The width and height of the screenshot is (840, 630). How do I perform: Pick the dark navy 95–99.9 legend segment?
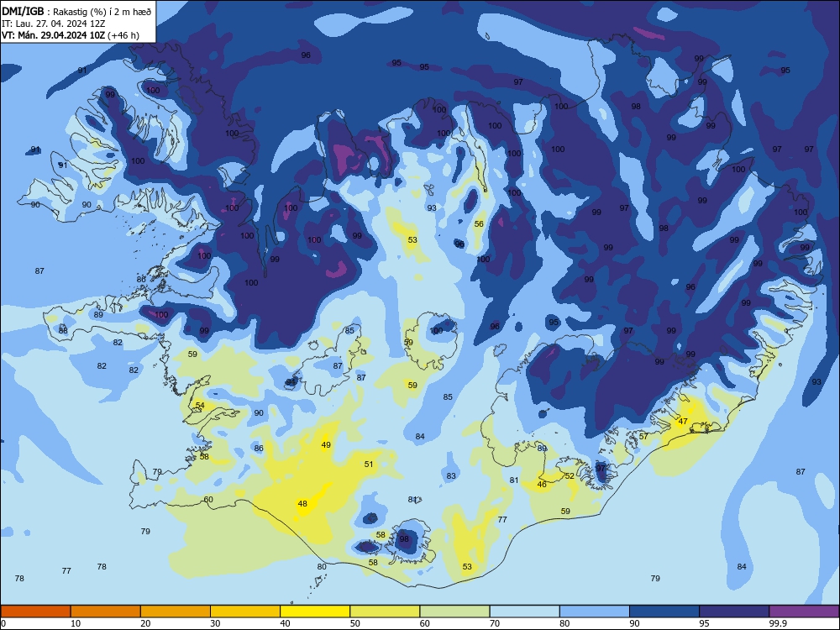click(x=734, y=612)
